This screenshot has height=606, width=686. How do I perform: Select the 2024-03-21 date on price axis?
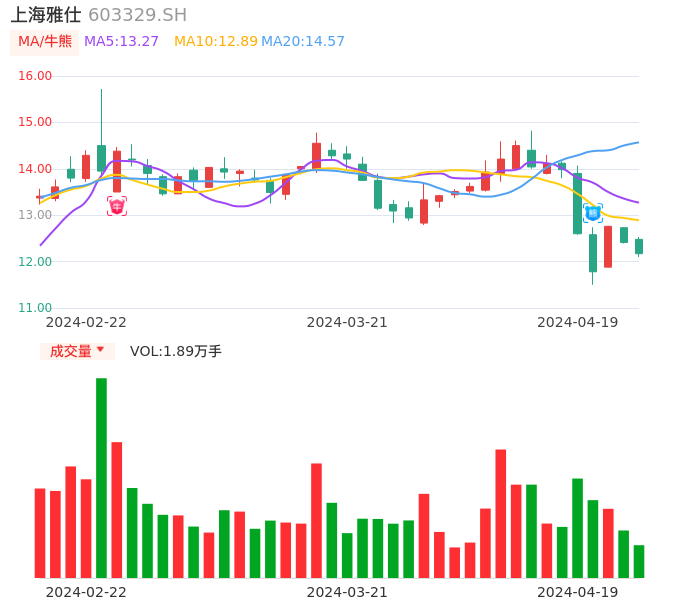[x=347, y=322]
